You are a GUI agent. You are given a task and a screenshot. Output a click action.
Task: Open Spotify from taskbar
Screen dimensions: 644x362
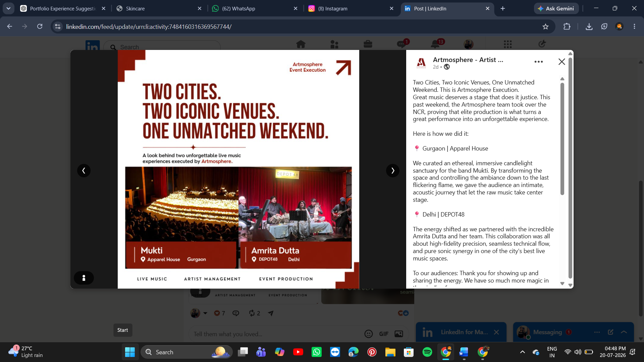click(x=427, y=352)
